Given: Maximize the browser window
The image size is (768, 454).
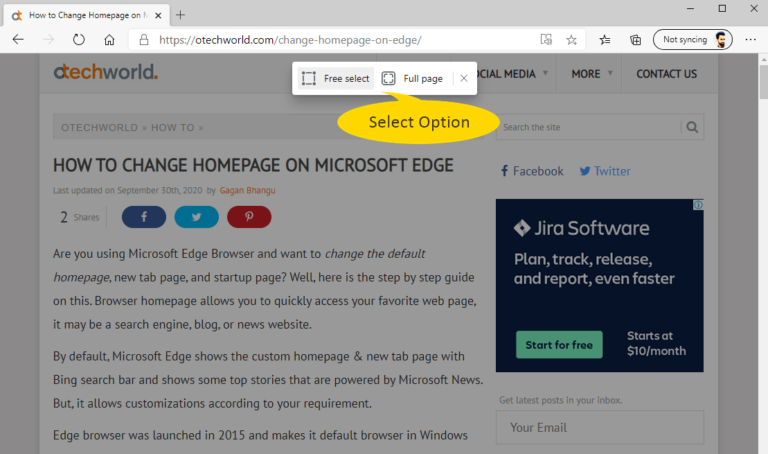Looking at the screenshot, I should pos(722,8).
